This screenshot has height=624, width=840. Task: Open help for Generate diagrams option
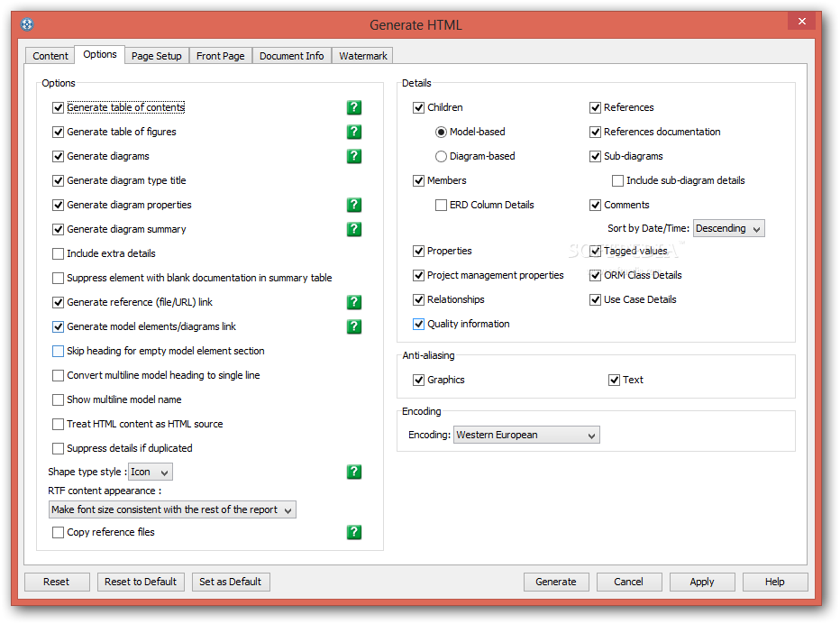(354, 156)
